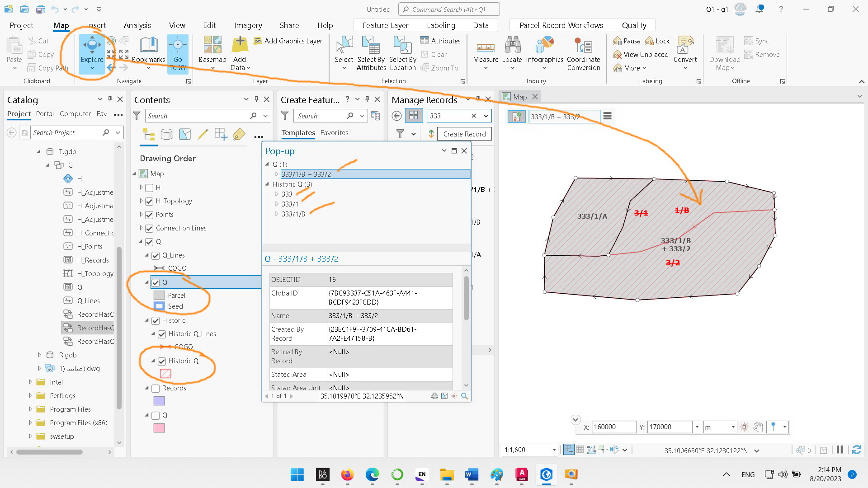Click the Create Record button

tap(464, 134)
